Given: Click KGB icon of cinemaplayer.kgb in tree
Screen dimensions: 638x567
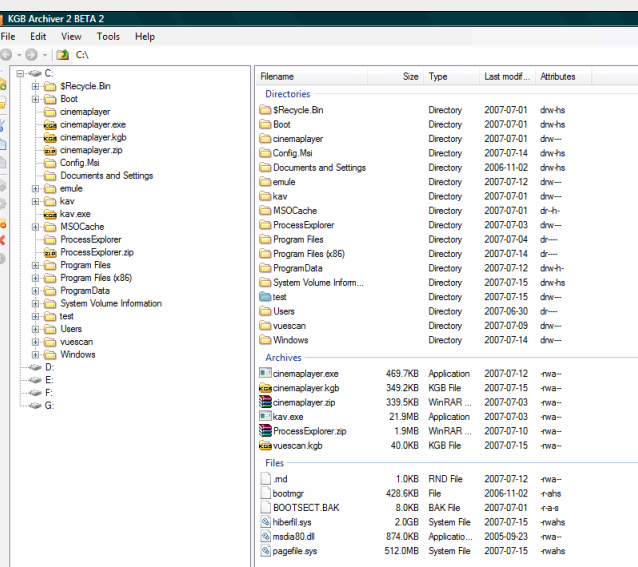Looking at the screenshot, I should coord(50,137).
